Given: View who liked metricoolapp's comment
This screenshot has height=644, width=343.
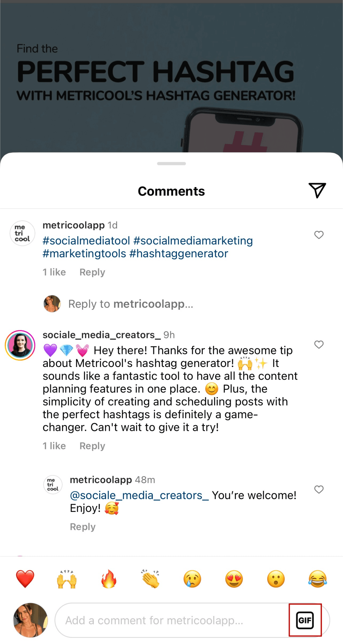Looking at the screenshot, I should (x=54, y=272).
